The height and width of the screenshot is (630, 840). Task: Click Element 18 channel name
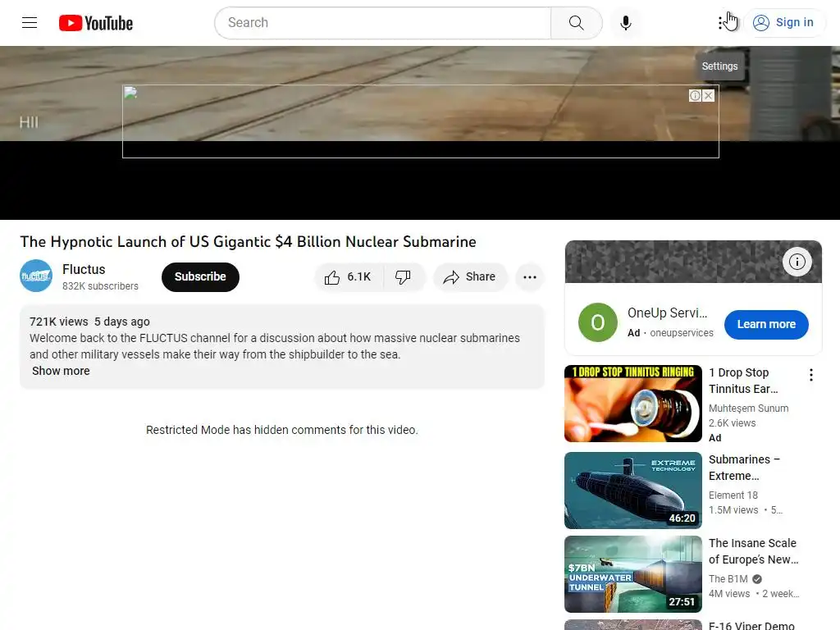point(733,495)
